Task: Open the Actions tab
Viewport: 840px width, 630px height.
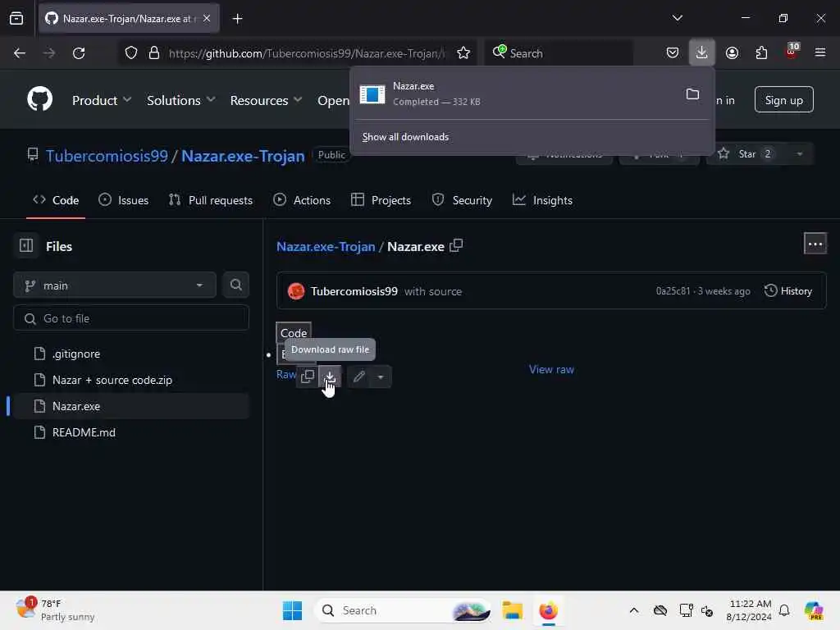Action: click(302, 200)
